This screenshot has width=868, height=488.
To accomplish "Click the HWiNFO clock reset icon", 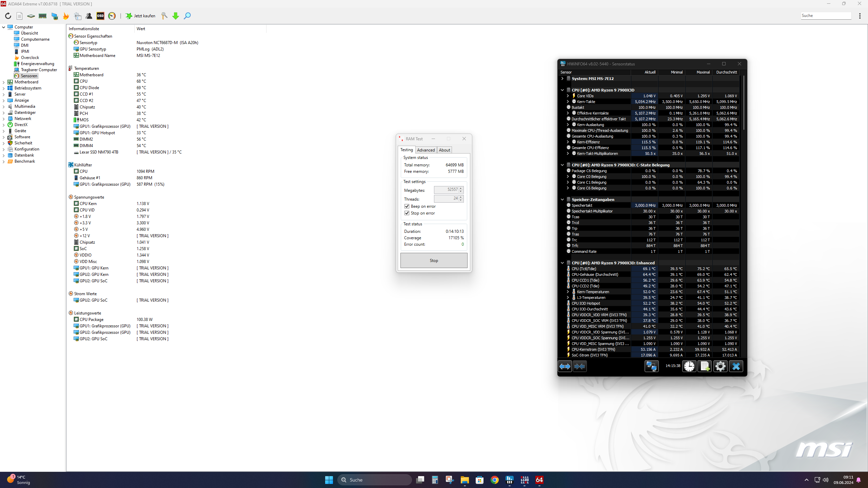I will [689, 366].
